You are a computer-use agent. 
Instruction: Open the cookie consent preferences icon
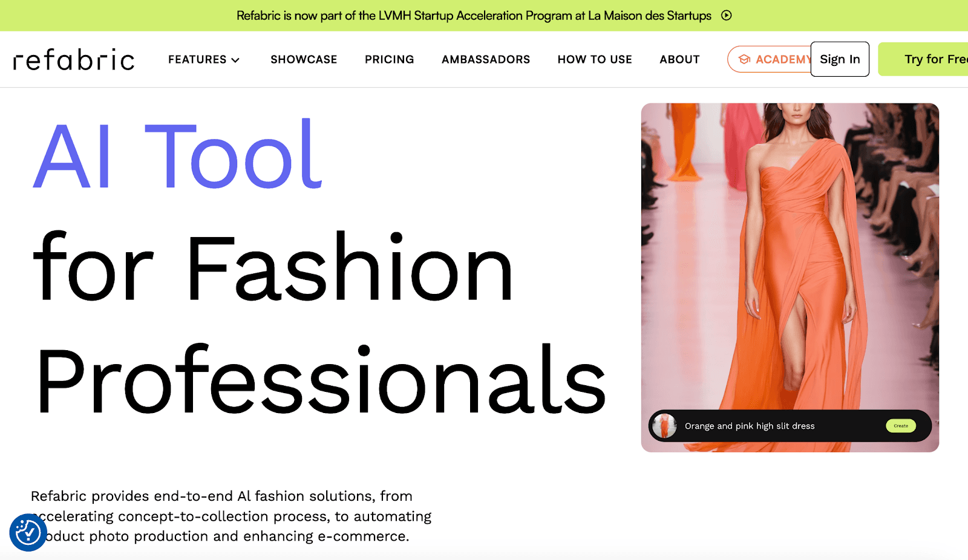tap(28, 533)
